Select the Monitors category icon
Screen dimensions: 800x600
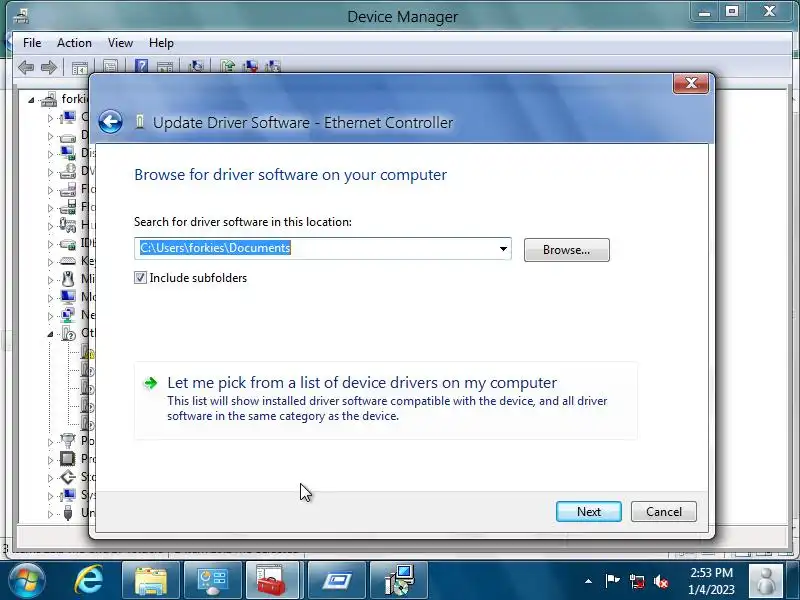(67, 296)
